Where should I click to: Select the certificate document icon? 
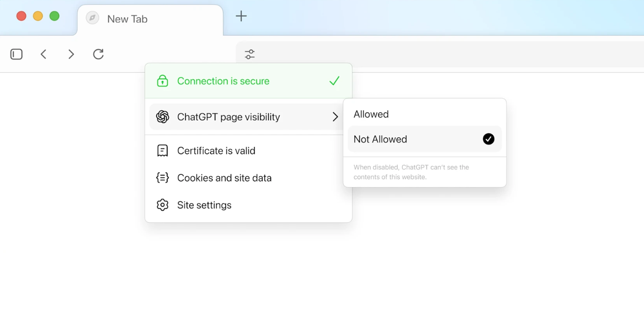pos(162,150)
